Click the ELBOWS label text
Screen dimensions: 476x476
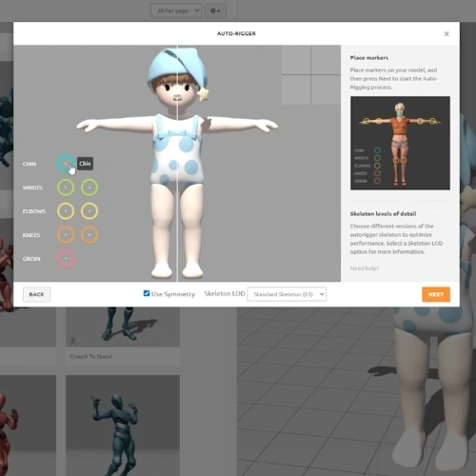point(34,211)
